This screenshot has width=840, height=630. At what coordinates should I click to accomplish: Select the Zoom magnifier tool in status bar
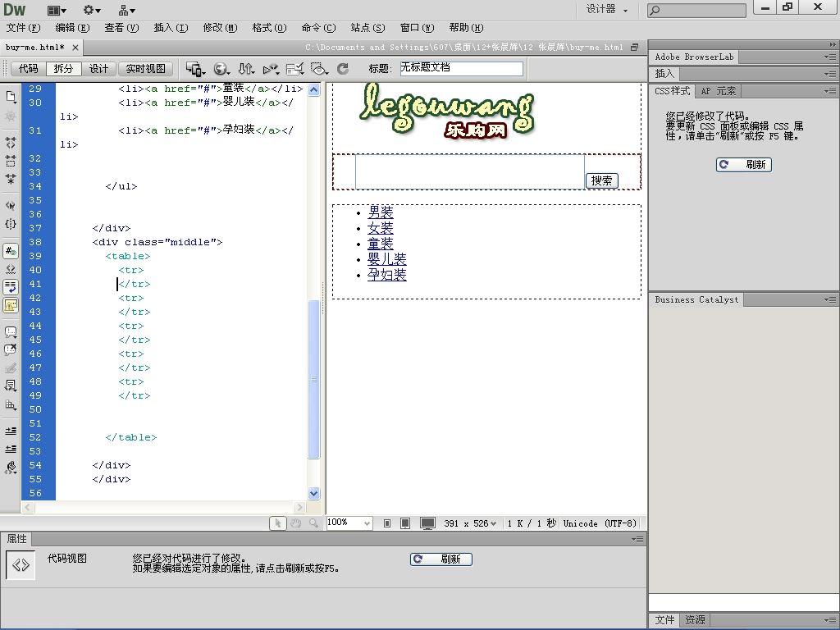(313, 523)
